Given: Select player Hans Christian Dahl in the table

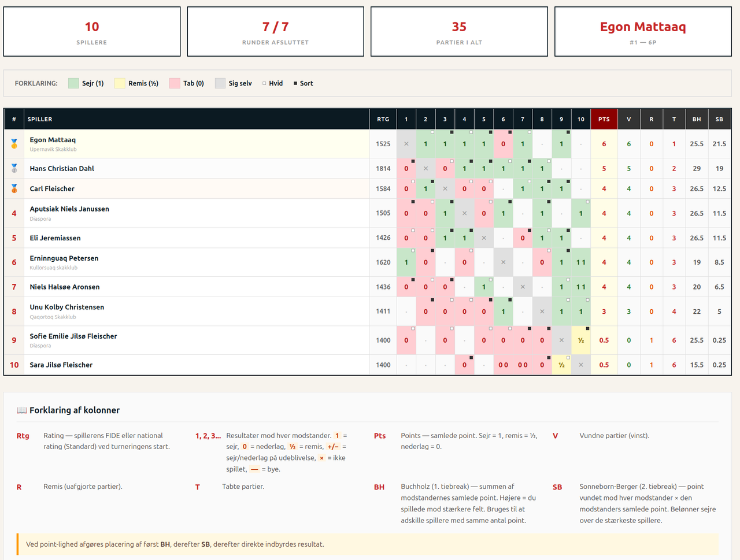Looking at the screenshot, I should click(x=62, y=169).
